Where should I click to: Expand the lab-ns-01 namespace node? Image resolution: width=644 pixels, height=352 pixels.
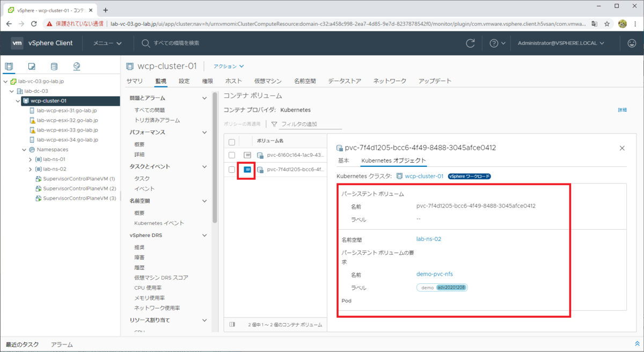(x=31, y=159)
